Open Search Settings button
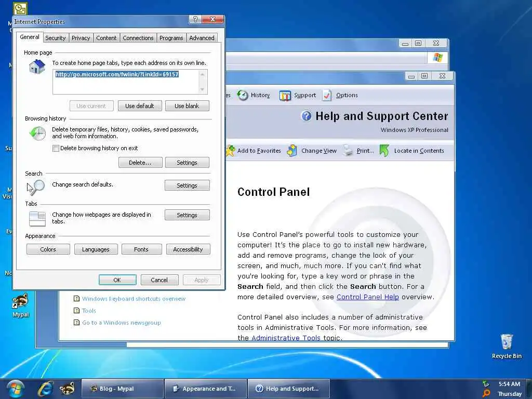This screenshot has width=532, height=399. click(187, 185)
